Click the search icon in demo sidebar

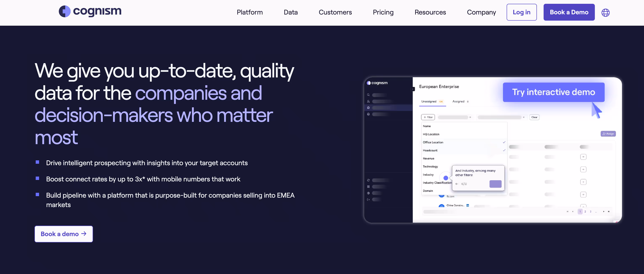coord(368,95)
